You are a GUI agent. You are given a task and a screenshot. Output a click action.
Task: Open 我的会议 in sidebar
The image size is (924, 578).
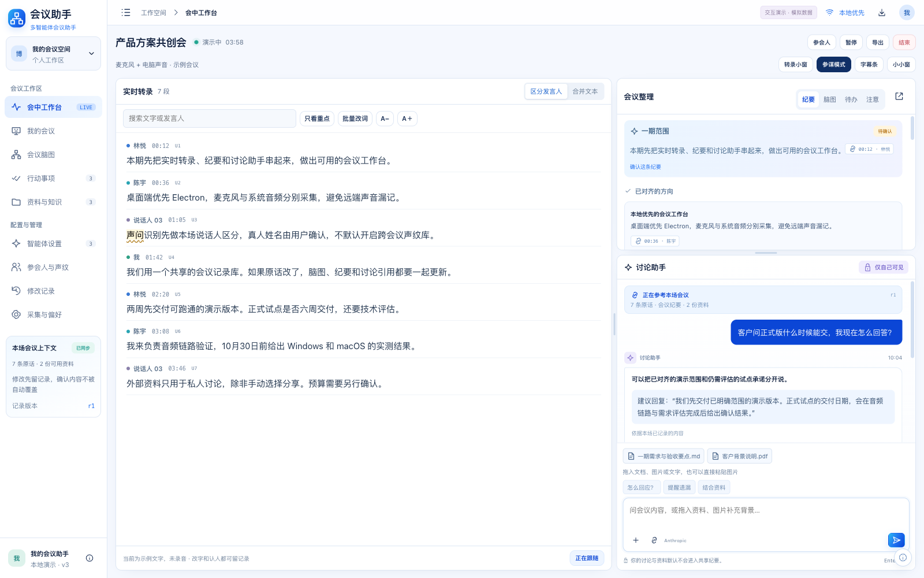(53, 131)
